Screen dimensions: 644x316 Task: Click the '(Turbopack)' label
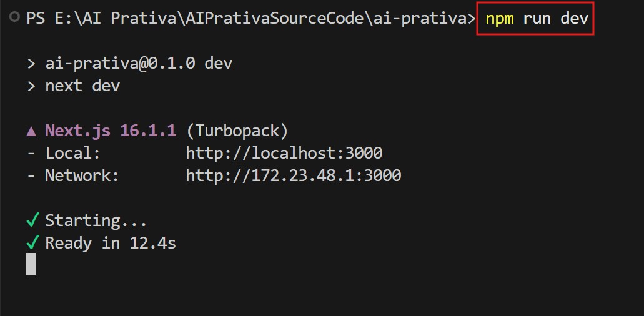[x=237, y=131]
